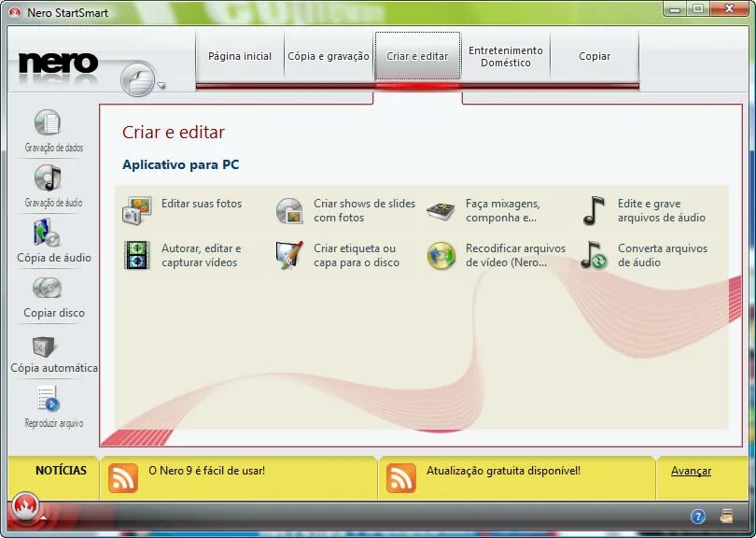Launch Cópia de áudio icon in sidebar

click(47, 233)
